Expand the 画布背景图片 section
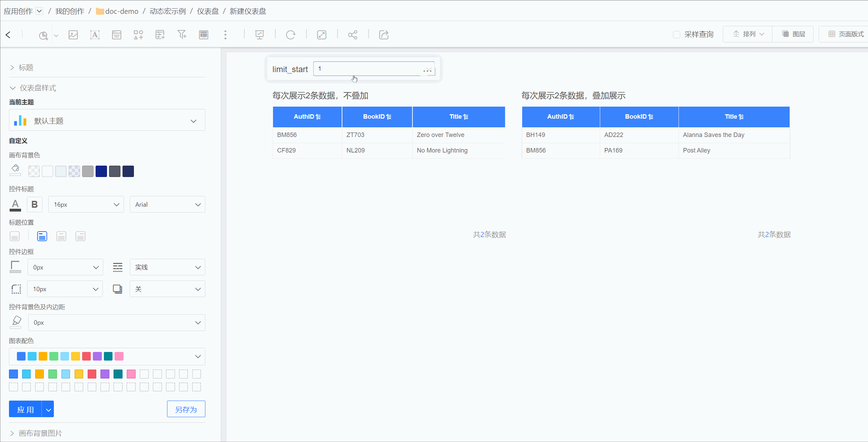This screenshot has height=442, width=868. pyautogui.click(x=40, y=433)
